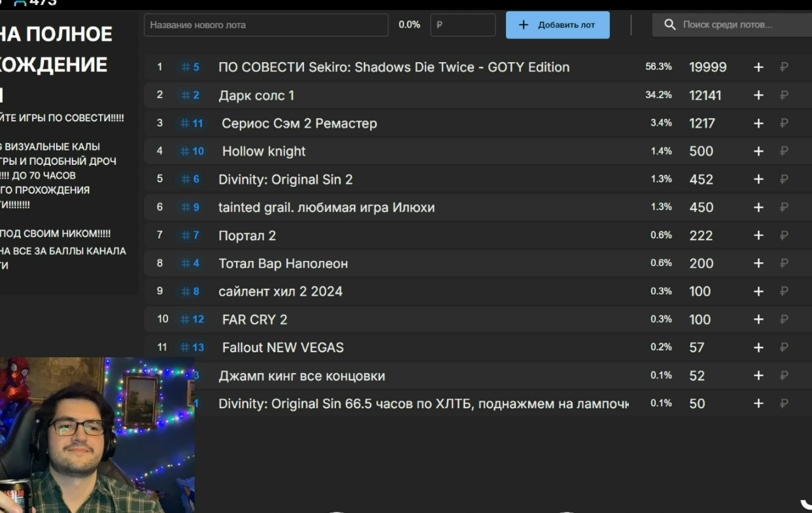Edit the 450 amount on tainted grail row
This screenshot has width=812, height=513.
pyautogui.click(x=701, y=207)
